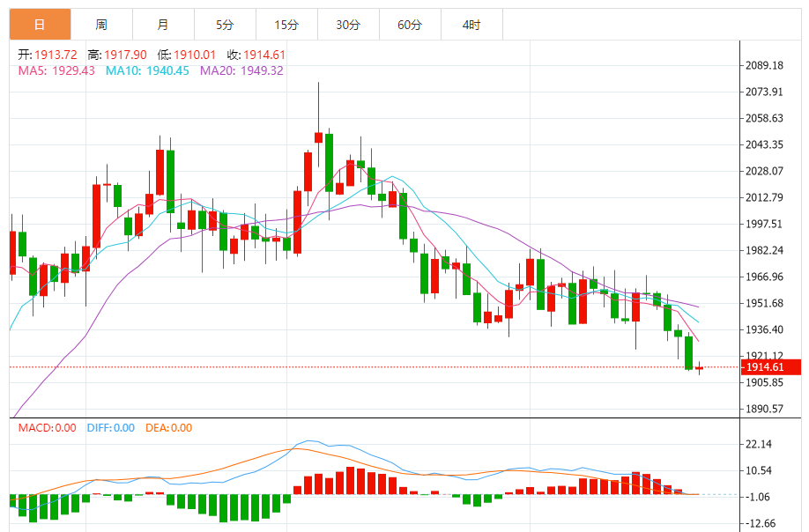Click the MA10: 1940.45 indicator label
Image resolution: width=809 pixels, height=532 pixels.
pos(147,70)
